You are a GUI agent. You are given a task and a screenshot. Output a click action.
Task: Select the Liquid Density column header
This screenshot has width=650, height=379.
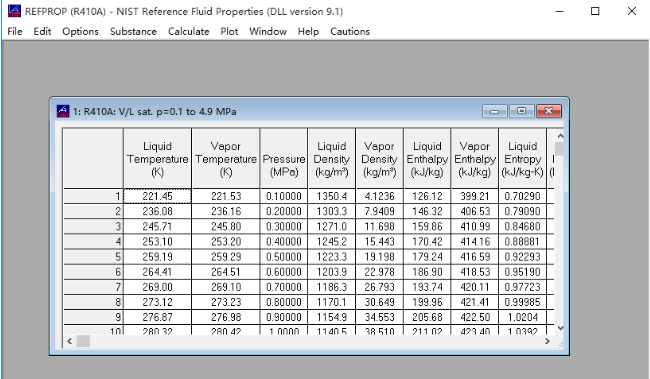tap(332, 159)
